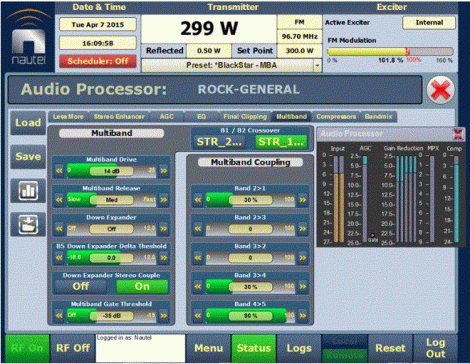Decrease Multiband Drive with left arrows
The height and width of the screenshot is (364, 470).
coord(59,171)
